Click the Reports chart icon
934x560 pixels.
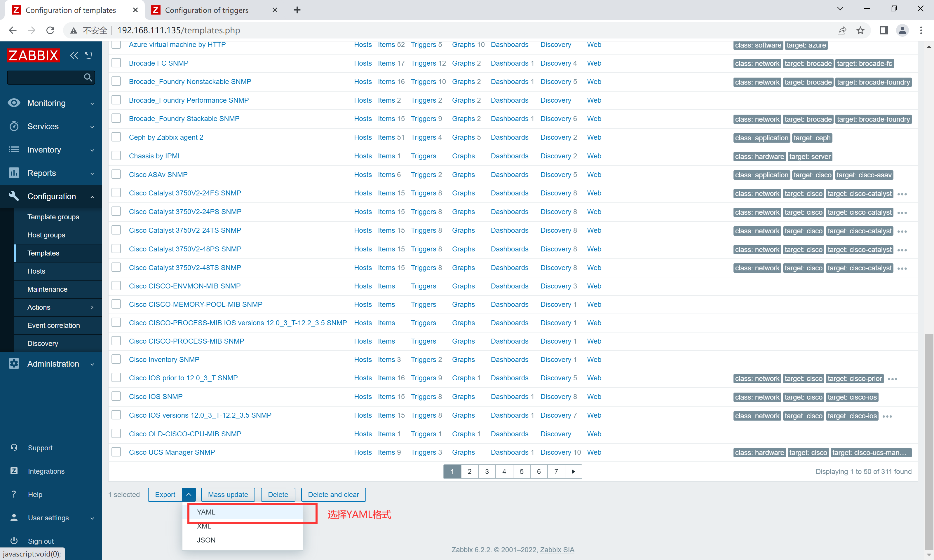click(14, 173)
